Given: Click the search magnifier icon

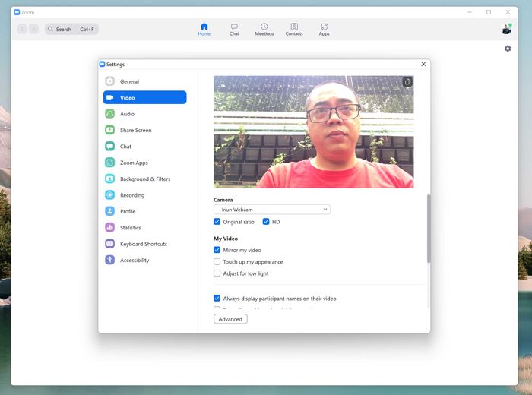Looking at the screenshot, I should 50,29.
